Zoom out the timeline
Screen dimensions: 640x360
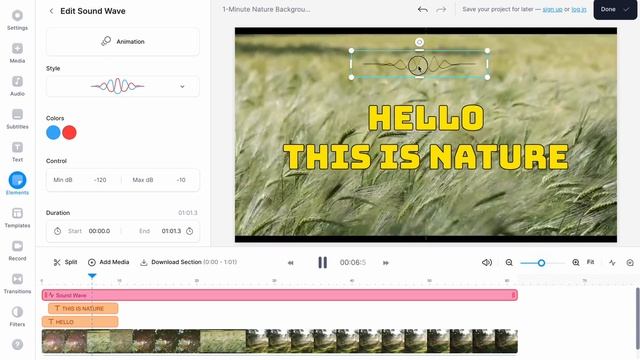point(509,262)
